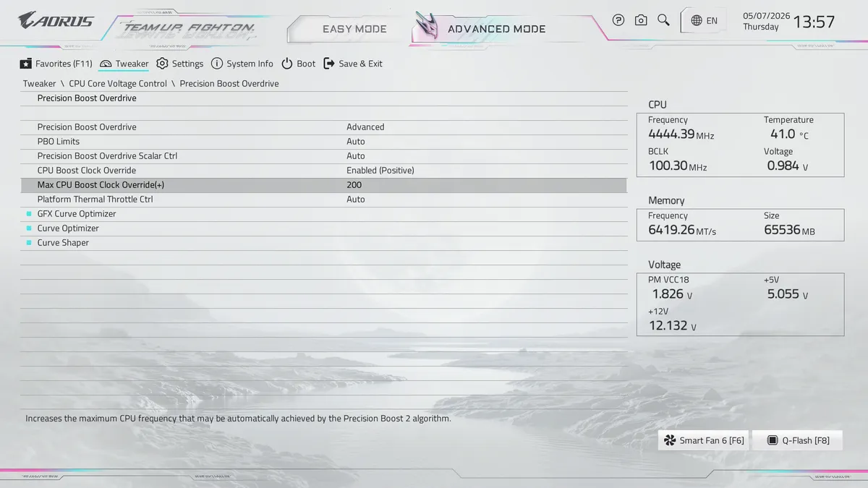Screen dimensions: 868x488
Task: Open Precision Boost Overdrive Advanced value
Action: tap(365, 127)
